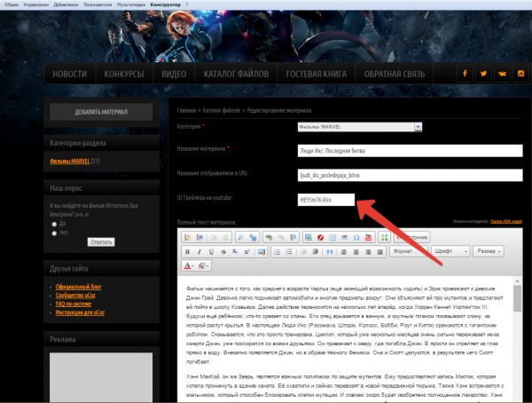
Task: Click the Italic formatting icon
Action: point(199,252)
